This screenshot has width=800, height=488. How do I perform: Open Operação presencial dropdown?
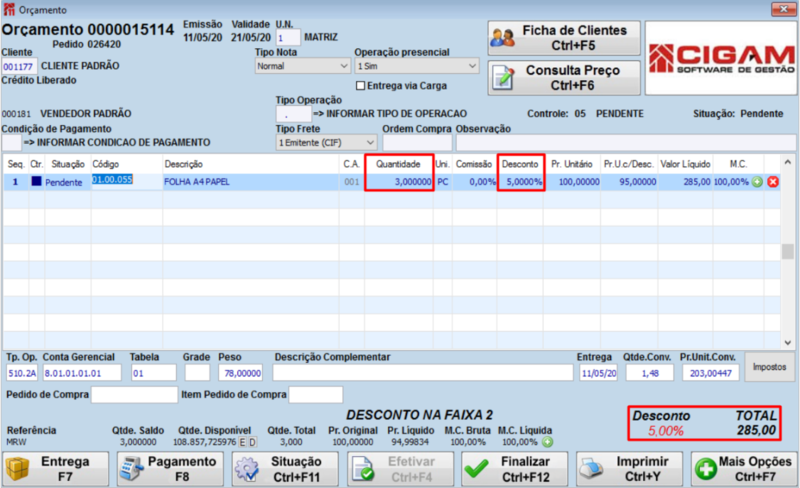tap(417, 66)
